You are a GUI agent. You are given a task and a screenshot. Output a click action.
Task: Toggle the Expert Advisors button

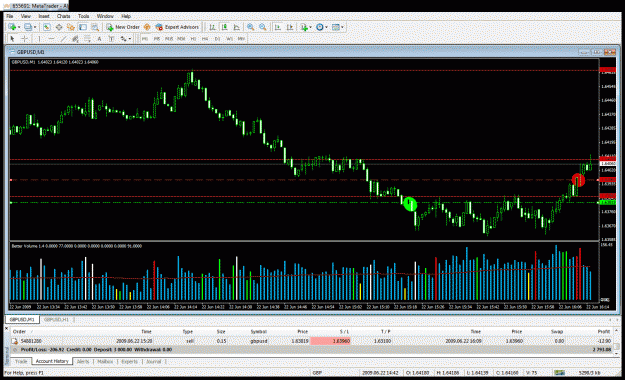177,27
